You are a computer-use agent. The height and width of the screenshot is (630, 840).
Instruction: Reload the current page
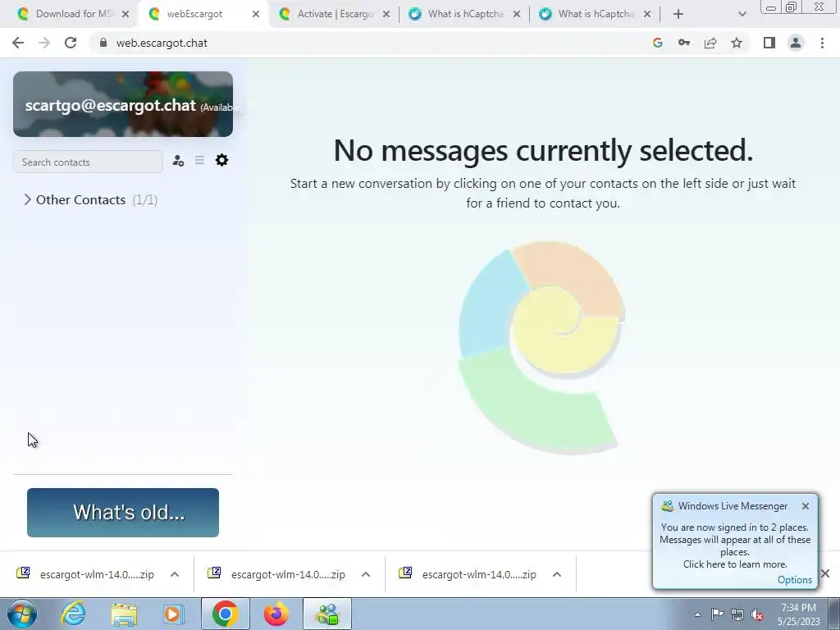[x=71, y=43]
